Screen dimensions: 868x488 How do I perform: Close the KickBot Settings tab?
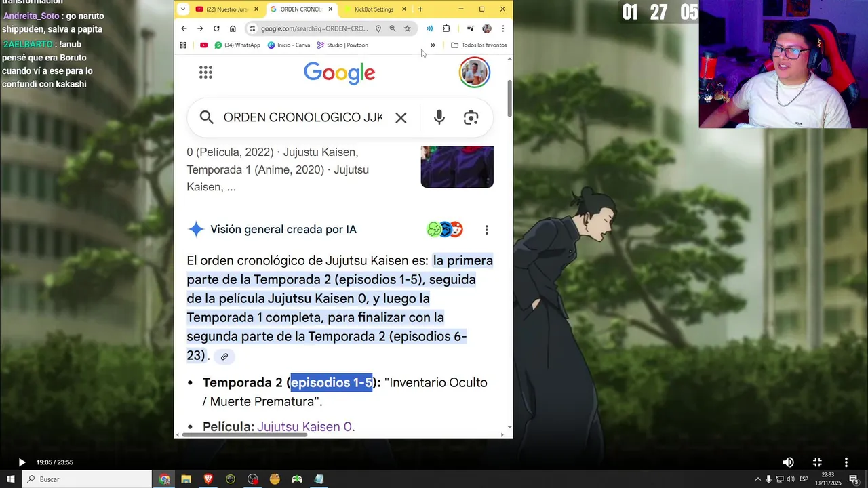[403, 9]
